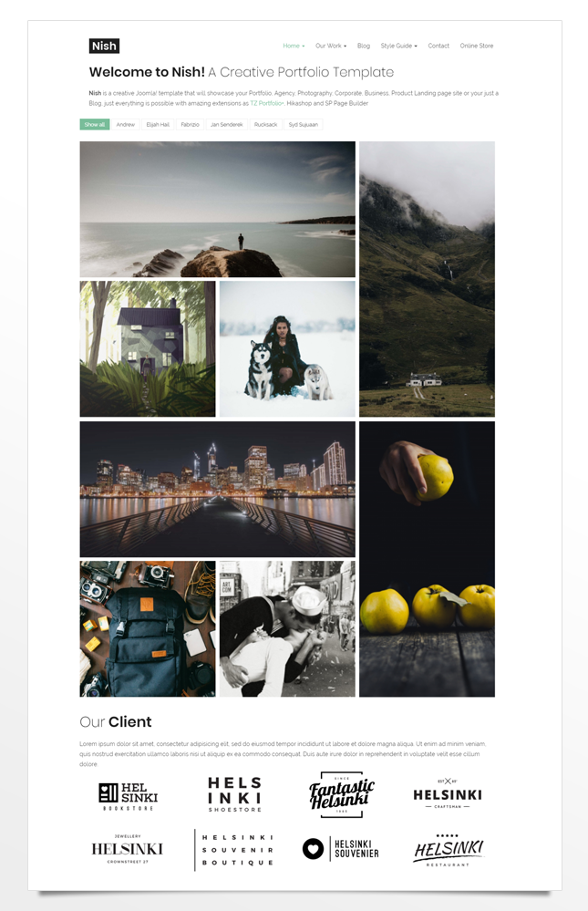Image resolution: width=588 pixels, height=911 pixels.
Task: Open the Style Guide dropdown menu
Action: (x=398, y=46)
